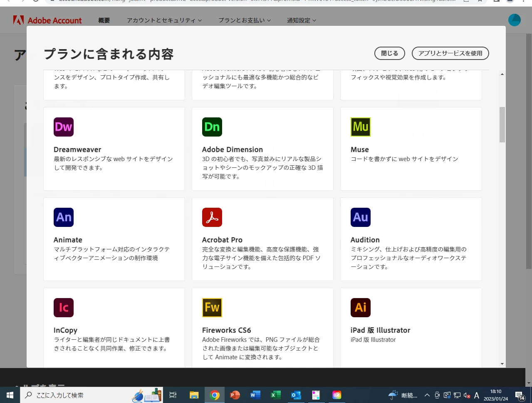The height and width of the screenshot is (403, 532).
Task: Click 閉じる to close the dialog
Action: (389, 53)
